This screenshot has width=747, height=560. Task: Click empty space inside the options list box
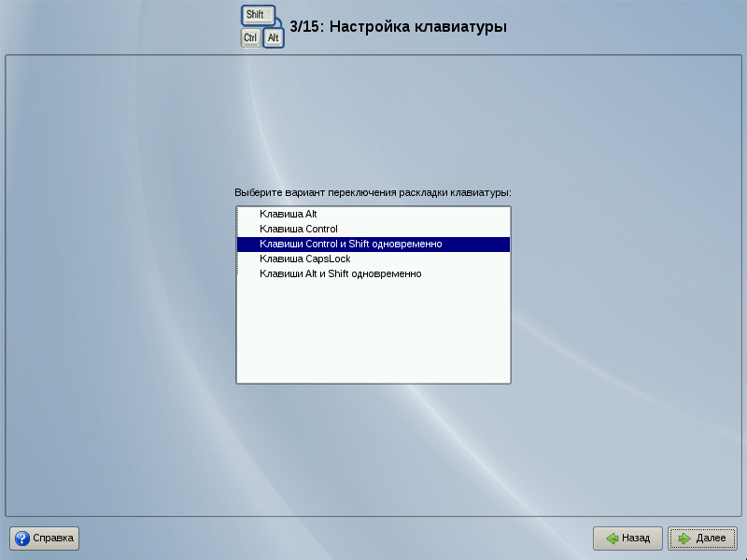coord(373,336)
